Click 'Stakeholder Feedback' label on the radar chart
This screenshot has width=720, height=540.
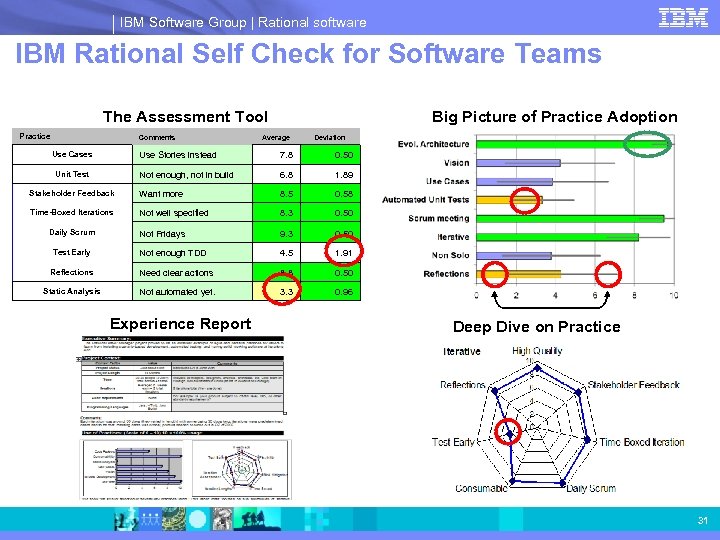[x=634, y=385]
